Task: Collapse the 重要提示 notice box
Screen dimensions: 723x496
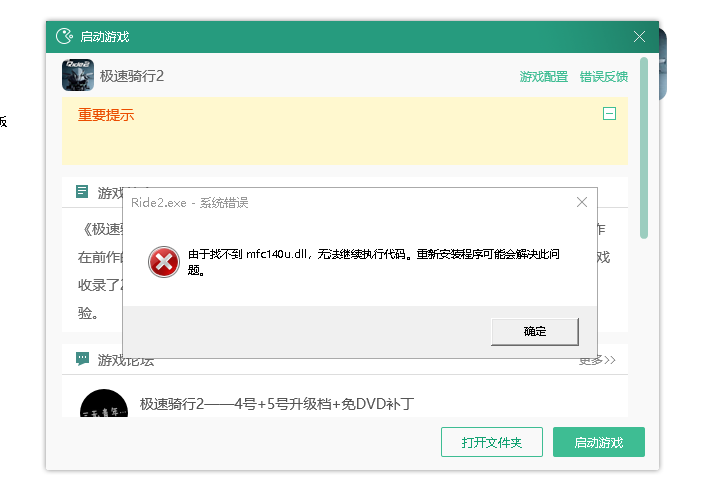Action: [x=609, y=113]
